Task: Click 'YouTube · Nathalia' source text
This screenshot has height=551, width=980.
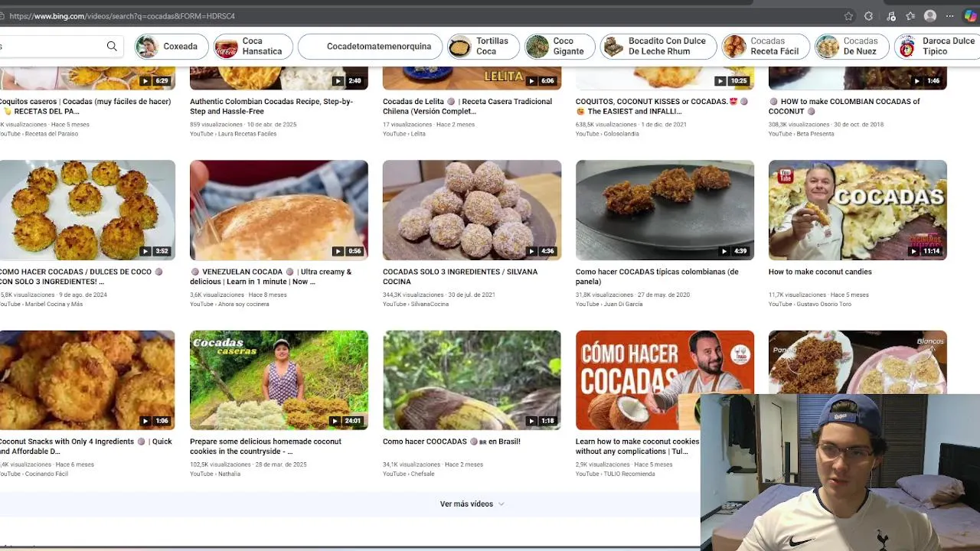Action: click(x=215, y=474)
